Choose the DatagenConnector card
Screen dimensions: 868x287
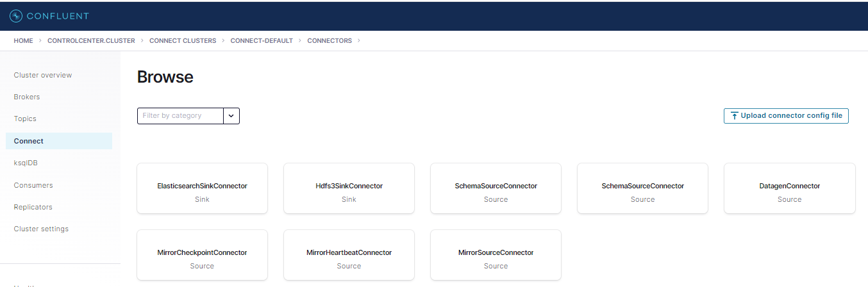pyautogui.click(x=789, y=188)
